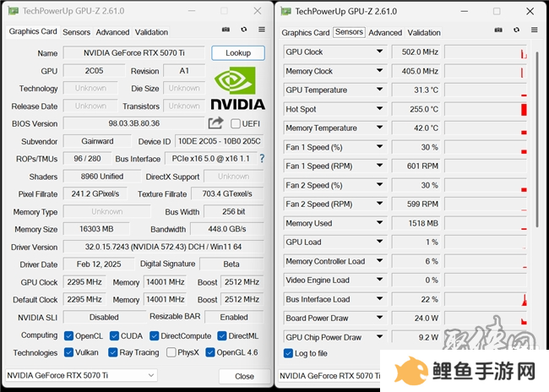
Task: Click Subvendor value Gainward
Action: (x=97, y=141)
